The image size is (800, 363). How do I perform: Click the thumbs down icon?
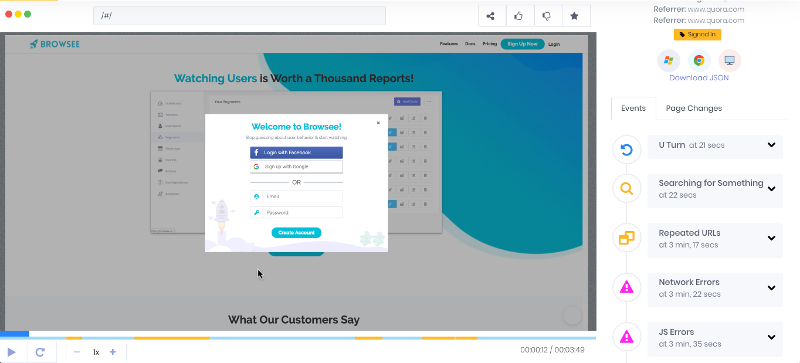pyautogui.click(x=547, y=16)
